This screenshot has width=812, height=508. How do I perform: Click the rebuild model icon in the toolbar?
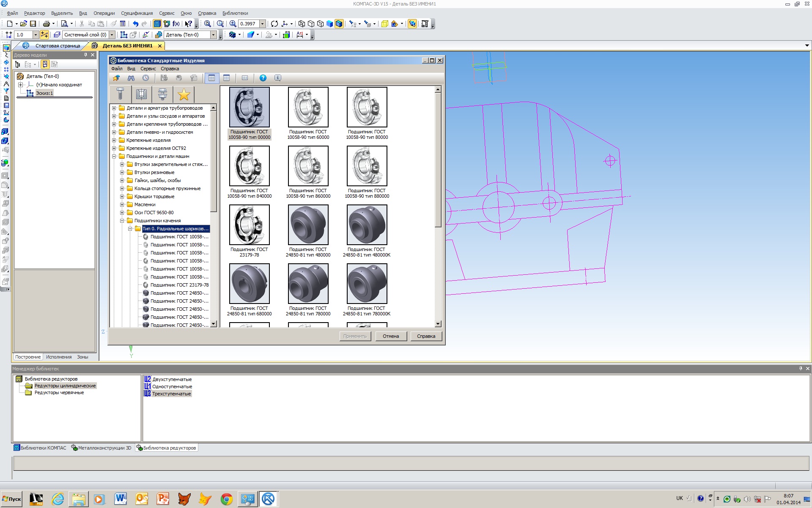pos(274,24)
